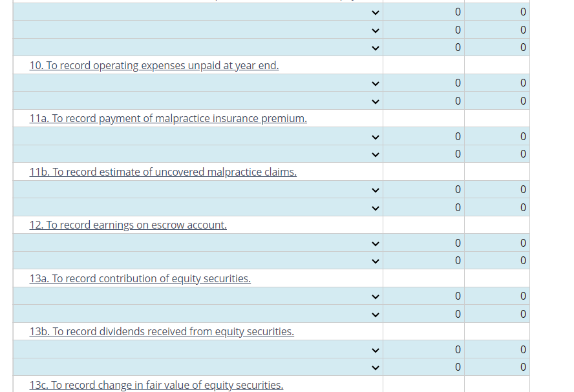Expand the first account dropdown below entry 13a
This screenshot has width=574, height=392.
(x=375, y=296)
